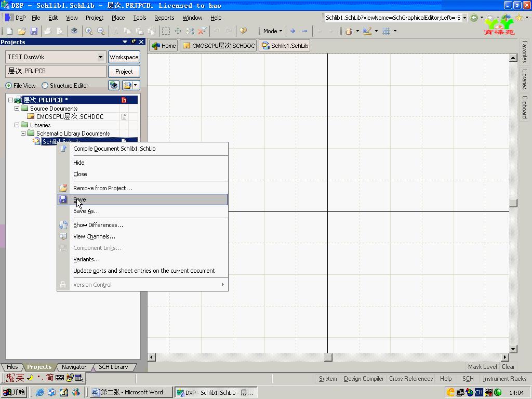Click the Favorites star icon

[519, 18]
